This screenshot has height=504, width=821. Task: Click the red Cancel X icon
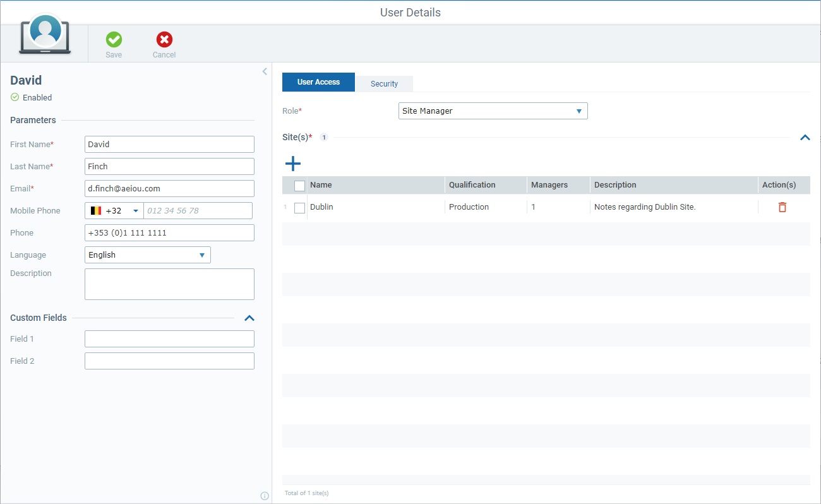[x=164, y=40]
